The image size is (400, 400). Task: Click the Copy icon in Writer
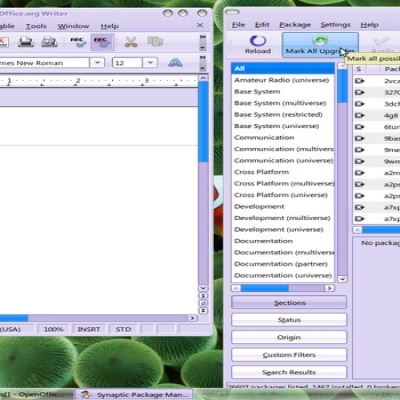point(155,42)
